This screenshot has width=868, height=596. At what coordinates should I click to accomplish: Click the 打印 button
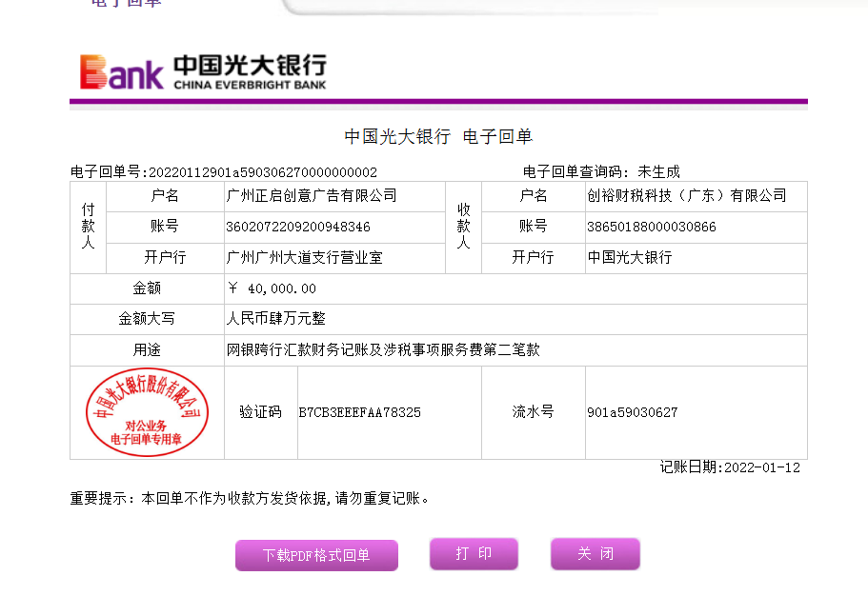coord(474,553)
